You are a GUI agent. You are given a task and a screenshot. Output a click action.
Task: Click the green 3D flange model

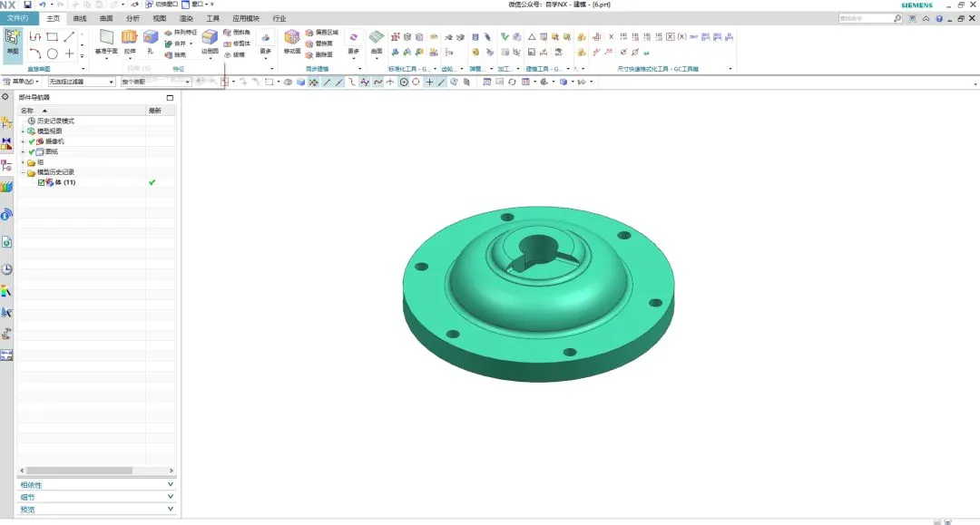(538, 294)
